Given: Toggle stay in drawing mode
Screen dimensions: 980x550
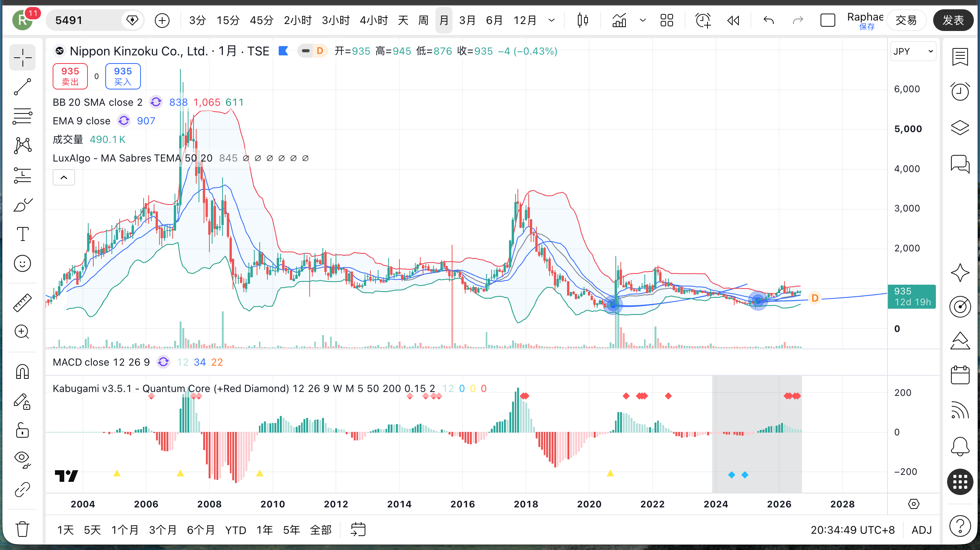Looking at the screenshot, I should click(22, 401).
